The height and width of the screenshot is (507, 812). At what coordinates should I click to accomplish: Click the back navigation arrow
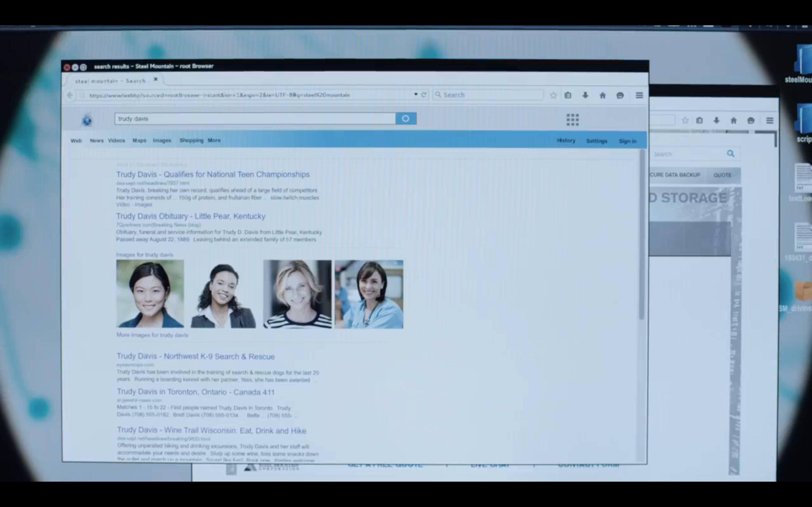[x=70, y=95]
